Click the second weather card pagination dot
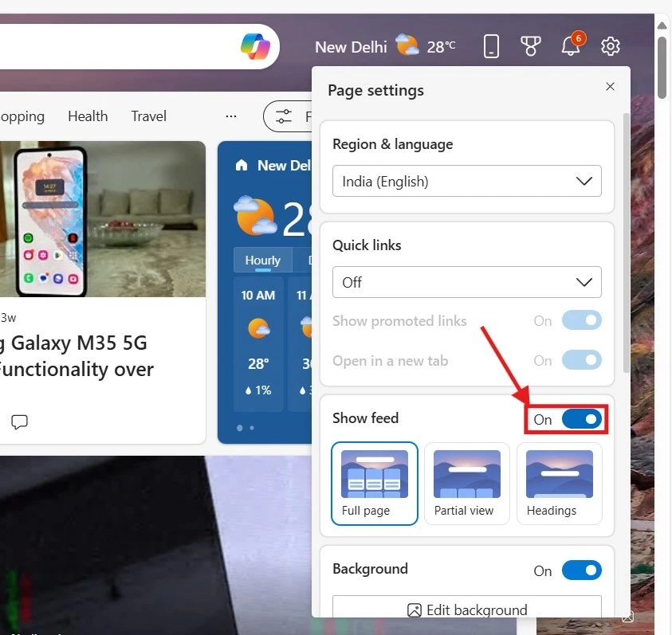This screenshot has height=635, width=672. point(252,428)
